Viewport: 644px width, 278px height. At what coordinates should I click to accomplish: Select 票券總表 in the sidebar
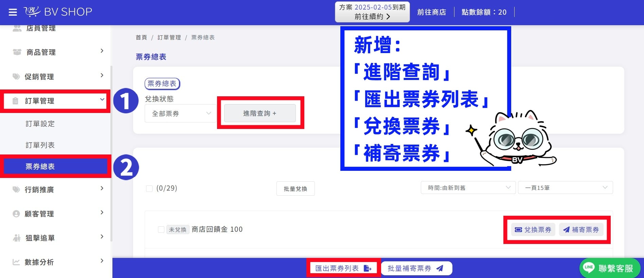pos(55,166)
